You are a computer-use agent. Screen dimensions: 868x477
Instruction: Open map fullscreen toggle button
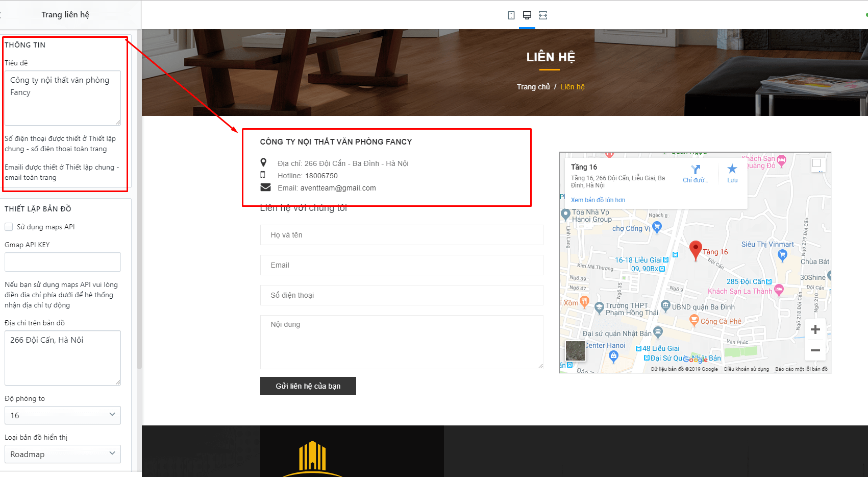coord(816,163)
